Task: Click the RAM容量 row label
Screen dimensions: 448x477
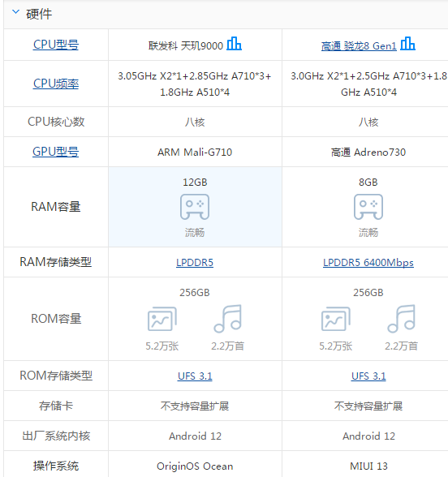Action: (x=56, y=207)
